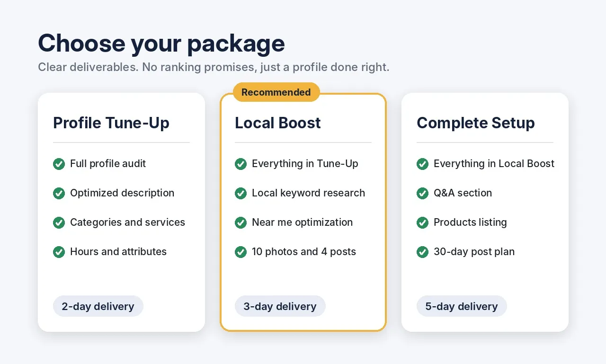Click the Clear deliverables subtitle text
606x364 pixels.
coord(214,67)
